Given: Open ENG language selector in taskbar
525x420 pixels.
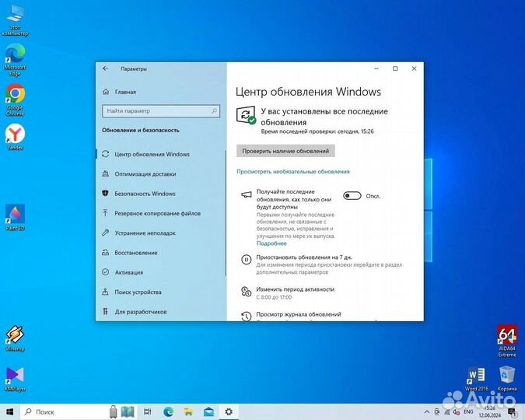Looking at the screenshot, I should click(468, 411).
